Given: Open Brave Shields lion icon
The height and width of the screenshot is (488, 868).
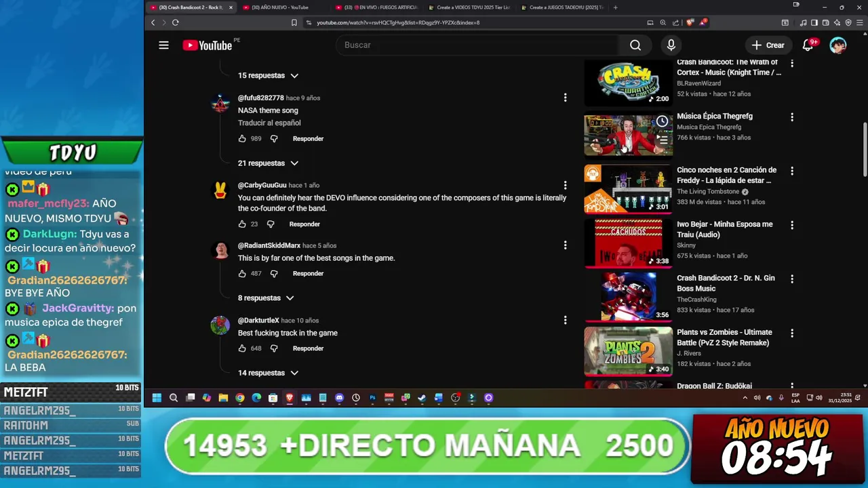Looking at the screenshot, I should [x=690, y=22].
